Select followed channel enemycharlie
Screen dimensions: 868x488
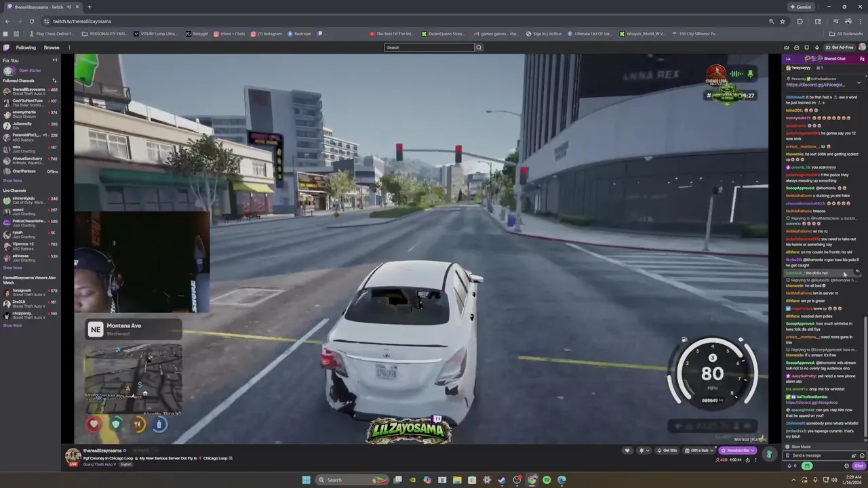(x=30, y=114)
